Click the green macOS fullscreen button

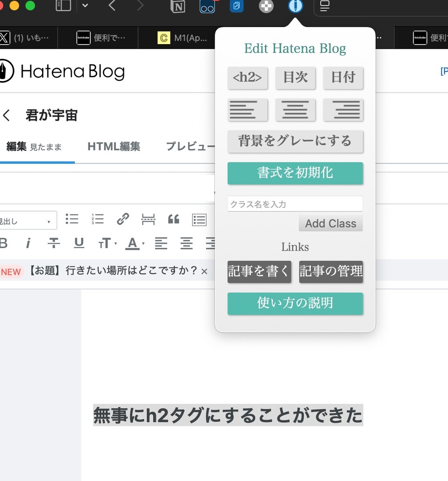point(30,5)
